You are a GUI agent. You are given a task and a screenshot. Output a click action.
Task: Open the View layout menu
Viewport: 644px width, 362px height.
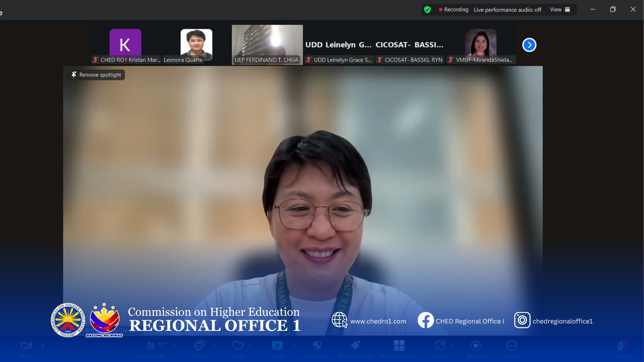(560, 10)
